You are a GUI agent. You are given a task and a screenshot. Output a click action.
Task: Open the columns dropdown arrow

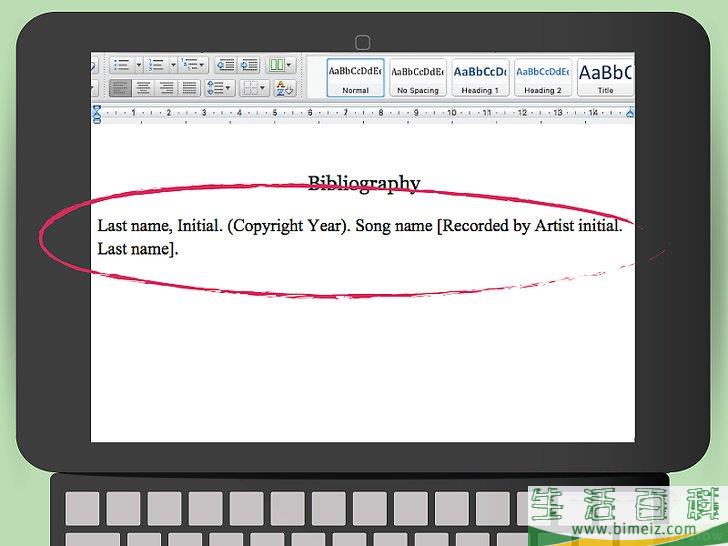coord(290,65)
